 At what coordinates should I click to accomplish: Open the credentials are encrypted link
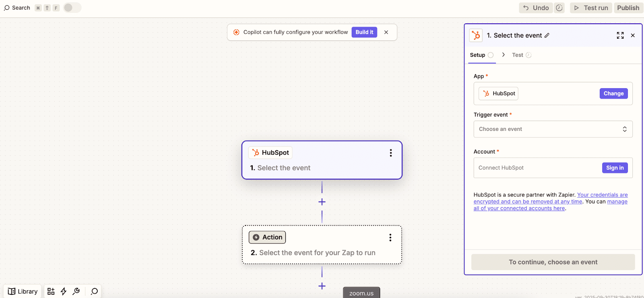coord(551,198)
